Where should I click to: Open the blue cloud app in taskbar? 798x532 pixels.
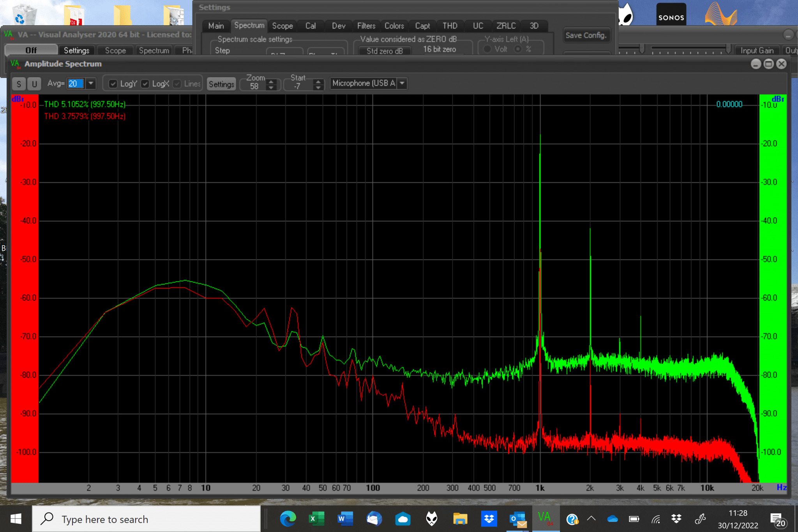(403, 519)
